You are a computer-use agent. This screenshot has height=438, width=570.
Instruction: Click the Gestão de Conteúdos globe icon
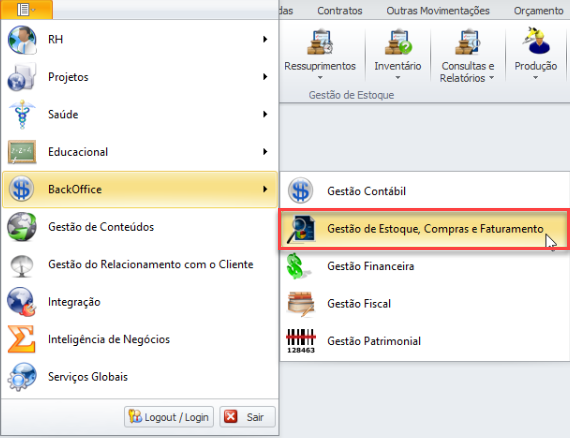pyautogui.click(x=22, y=227)
